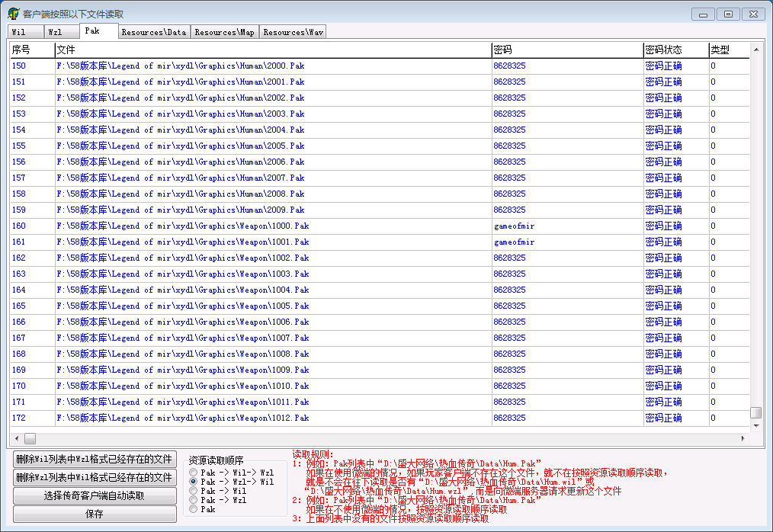Click horizontal scrollbar left arrow
The width and height of the screenshot is (773, 532).
18,438
